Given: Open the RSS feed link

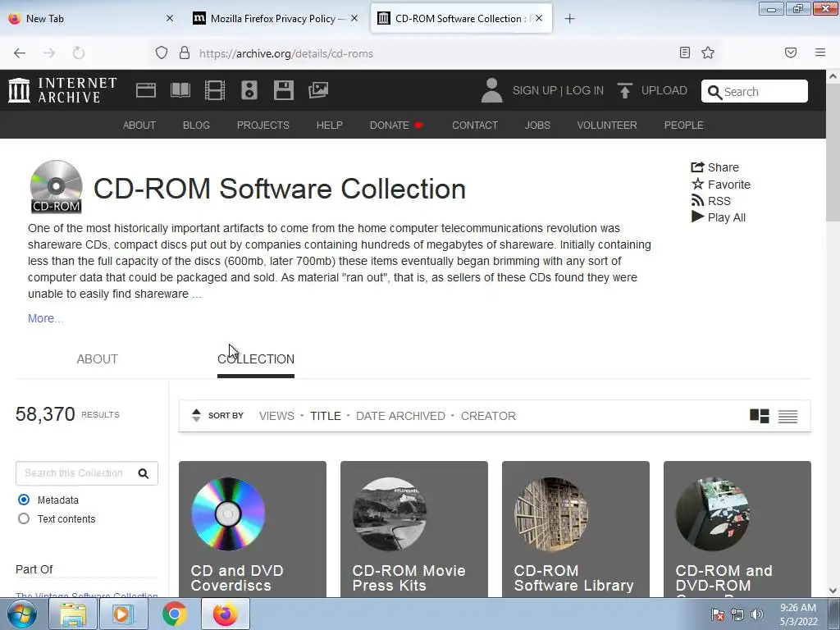Looking at the screenshot, I should [x=711, y=201].
